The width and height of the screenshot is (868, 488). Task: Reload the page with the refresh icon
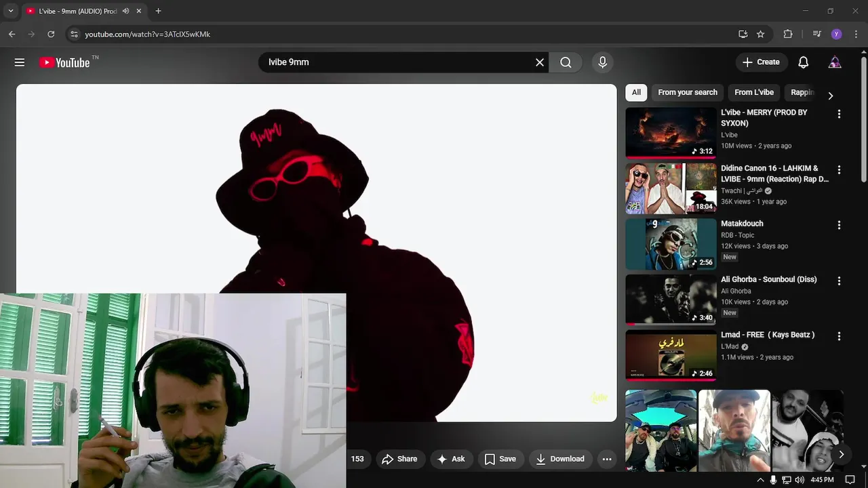[51, 34]
